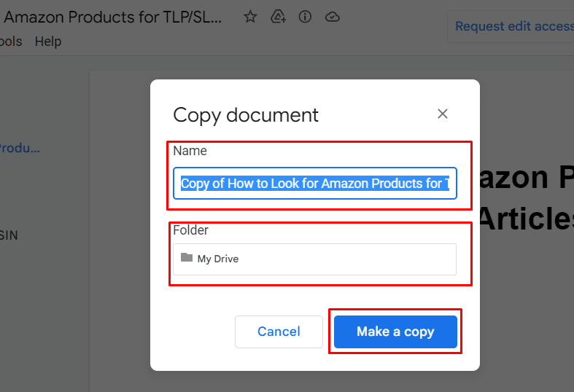Open the Help menu
The height and width of the screenshot is (392, 574).
(x=48, y=42)
